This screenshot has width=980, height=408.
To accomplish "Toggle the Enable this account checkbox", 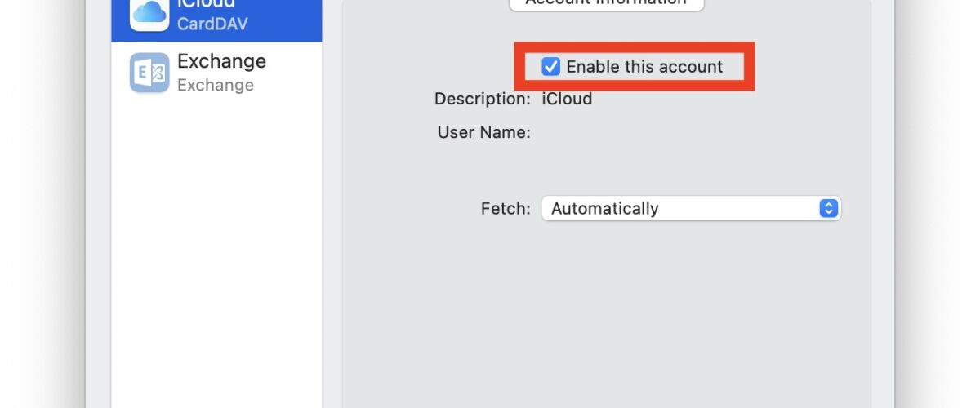I will pos(551,66).
